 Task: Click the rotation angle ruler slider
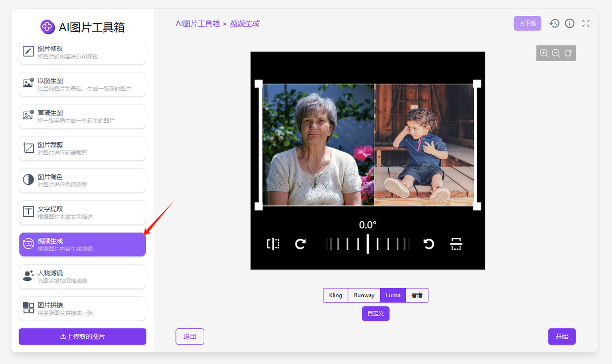[368, 244]
